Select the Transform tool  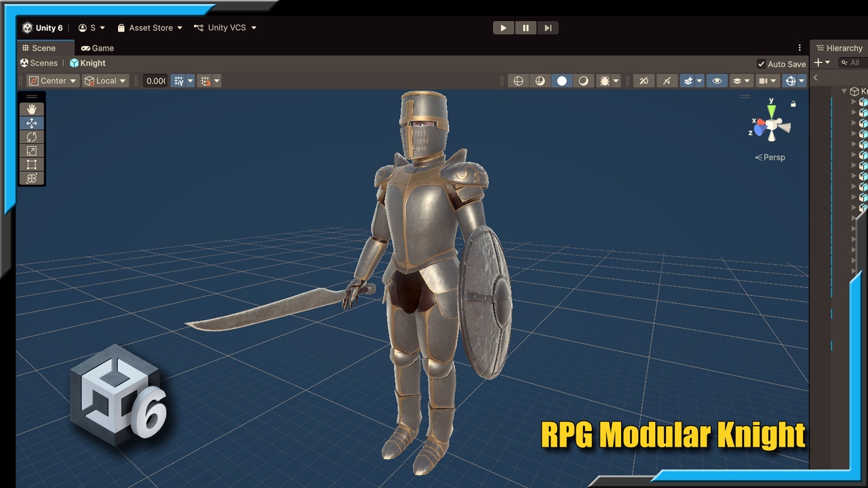click(31, 178)
